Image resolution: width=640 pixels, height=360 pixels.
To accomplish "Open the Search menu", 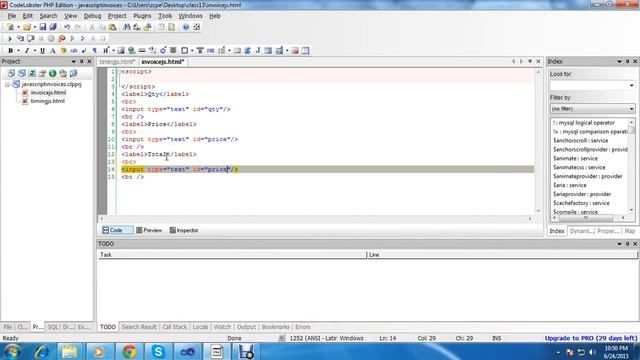I will click(x=48, y=16).
